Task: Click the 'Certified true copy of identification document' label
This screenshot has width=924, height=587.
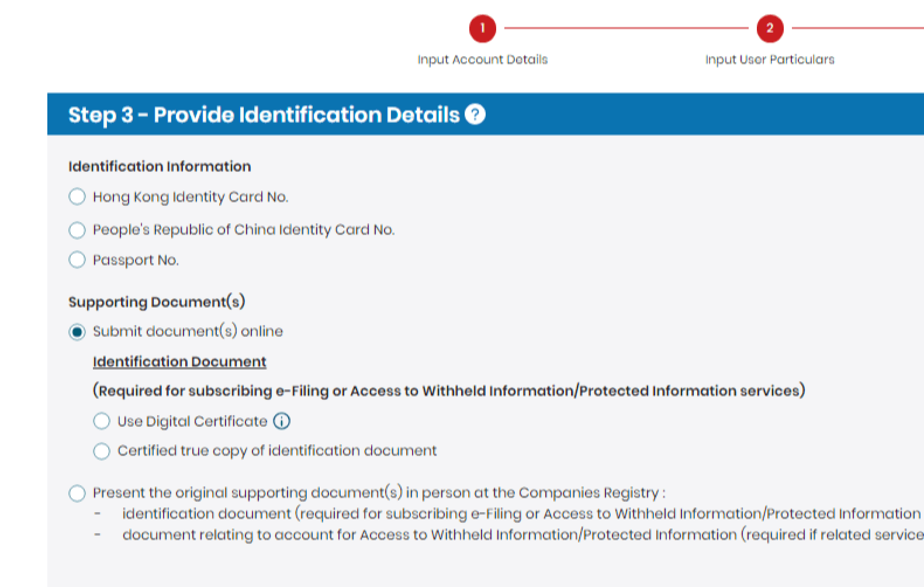Action: click(277, 451)
